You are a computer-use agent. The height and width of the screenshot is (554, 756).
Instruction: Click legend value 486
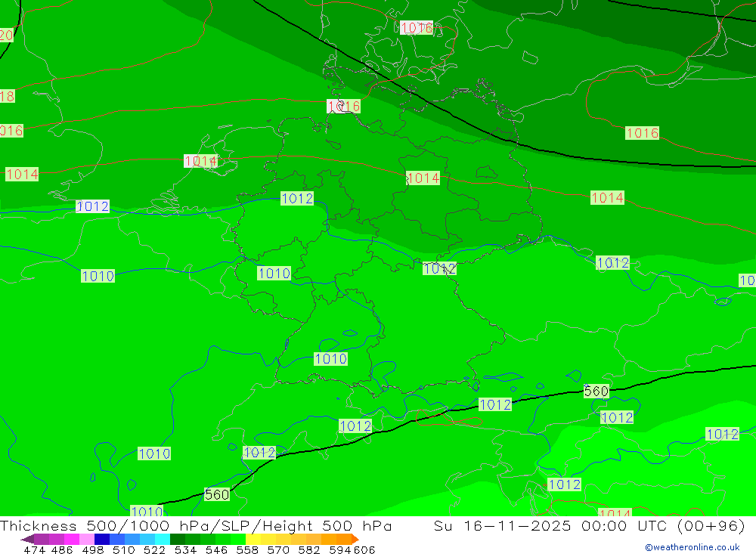tap(62, 549)
